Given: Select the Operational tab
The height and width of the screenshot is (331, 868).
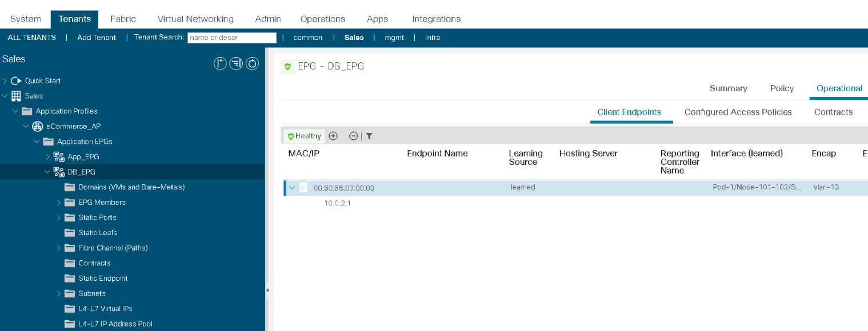Looking at the screenshot, I should pyautogui.click(x=839, y=88).
